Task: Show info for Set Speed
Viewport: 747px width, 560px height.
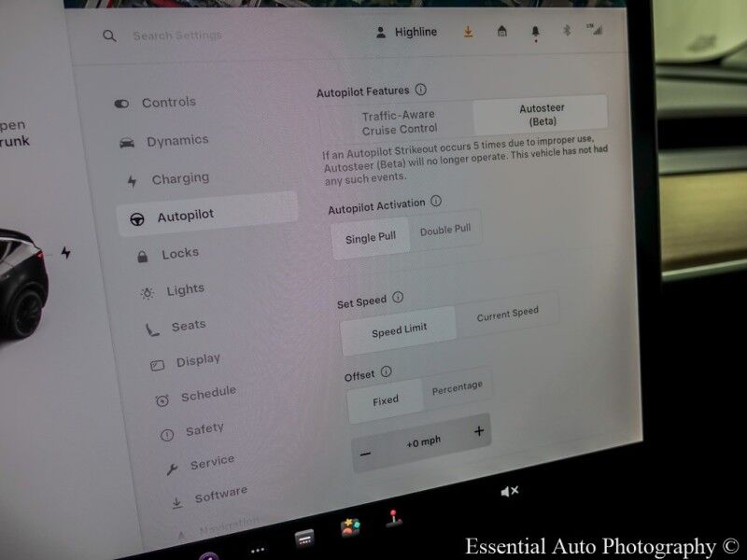Action: [398, 298]
